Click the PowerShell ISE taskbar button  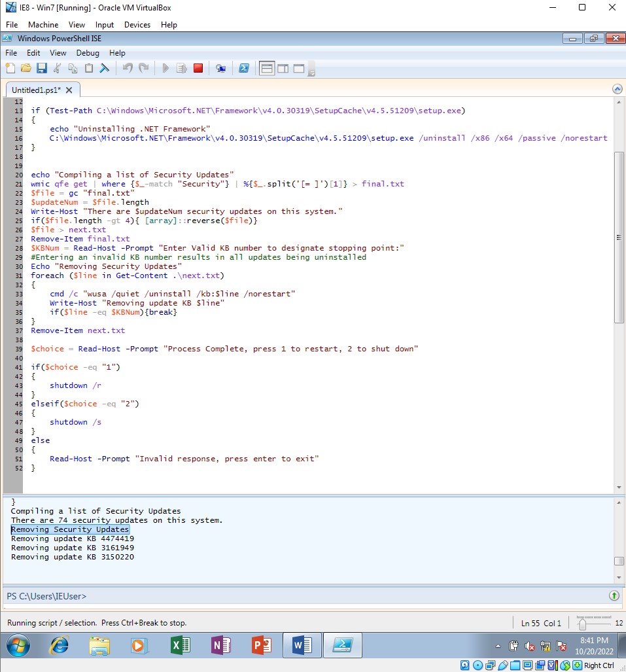click(343, 645)
